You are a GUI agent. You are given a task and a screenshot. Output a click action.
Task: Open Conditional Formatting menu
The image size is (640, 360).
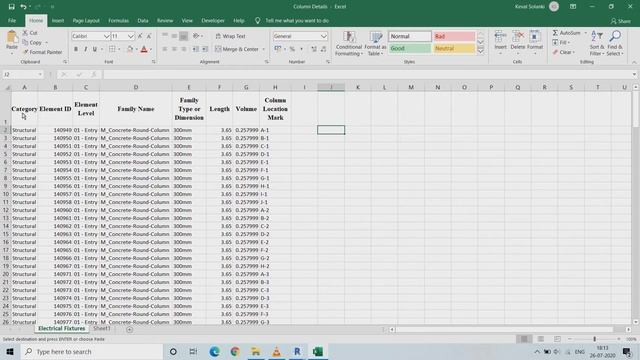(349, 43)
